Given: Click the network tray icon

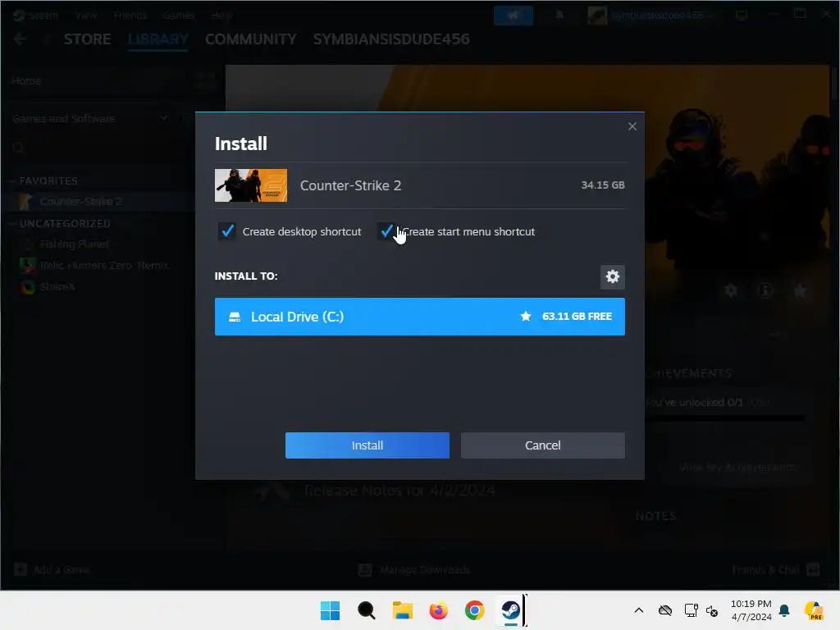Looking at the screenshot, I should point(691,610).
